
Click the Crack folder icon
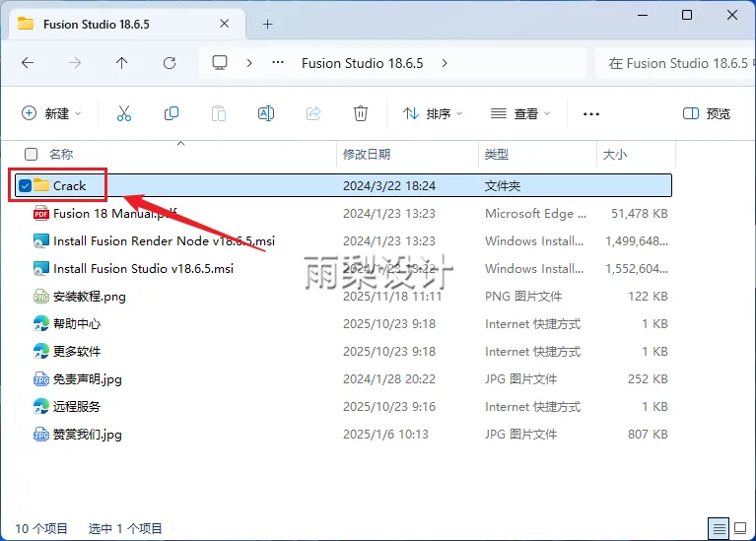[x=41, y=185]
